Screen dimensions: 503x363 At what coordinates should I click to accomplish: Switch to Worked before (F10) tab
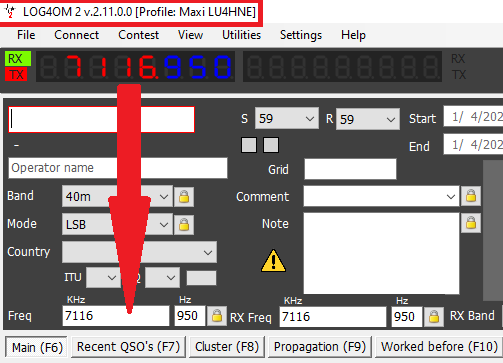(x=439, y=347)
